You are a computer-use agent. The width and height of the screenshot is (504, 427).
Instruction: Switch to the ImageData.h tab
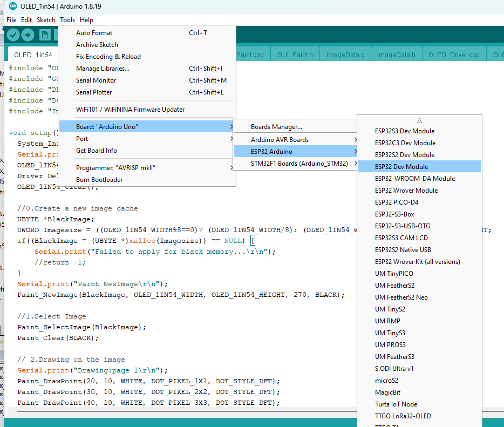(396, 55)
